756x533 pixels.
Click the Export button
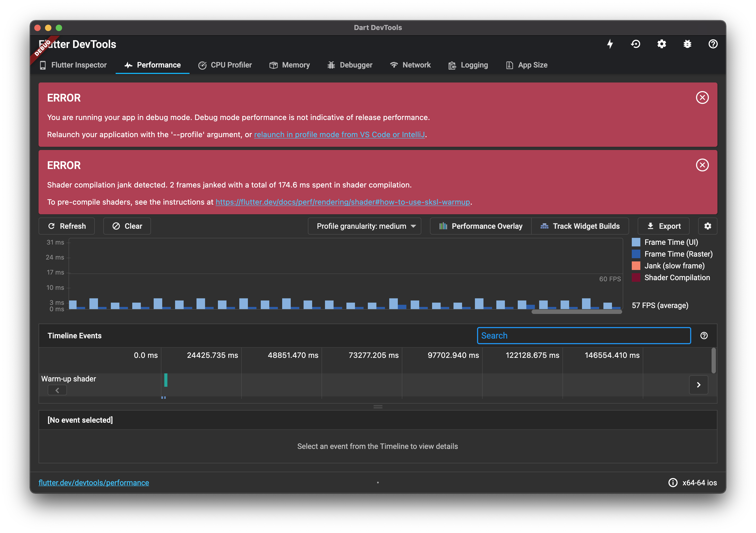pos(663,226)
